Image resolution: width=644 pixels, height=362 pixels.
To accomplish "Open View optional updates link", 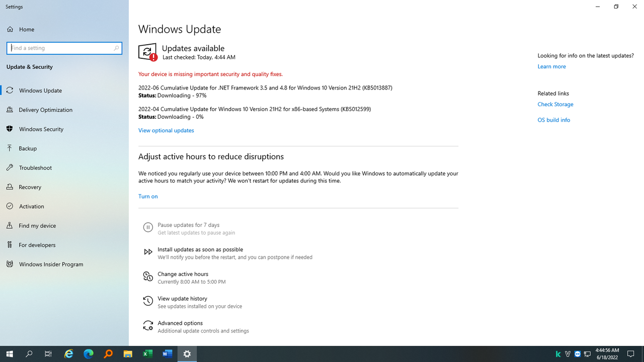I will point(166,130).
